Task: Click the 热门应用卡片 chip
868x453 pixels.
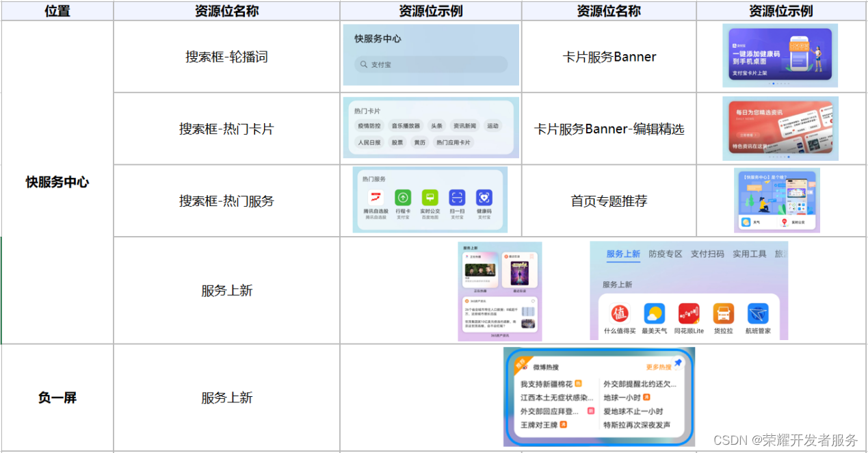Action: click(x=453, y=142)
